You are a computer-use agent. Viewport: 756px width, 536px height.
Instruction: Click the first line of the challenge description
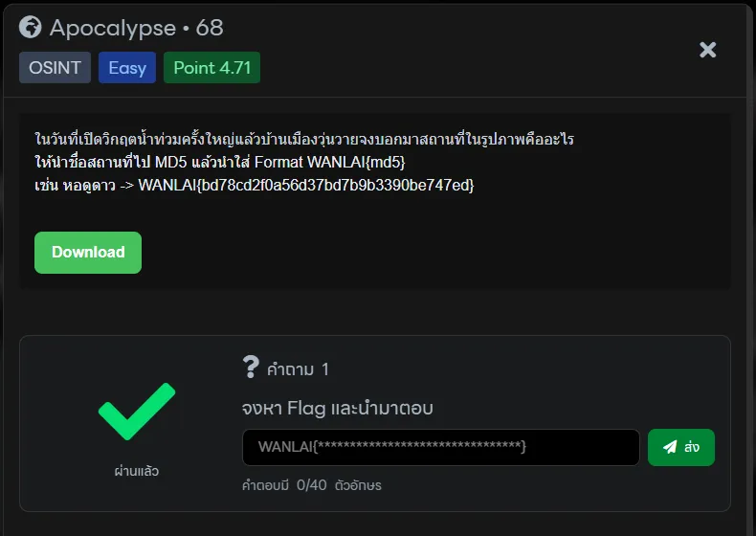pos(303,139)
